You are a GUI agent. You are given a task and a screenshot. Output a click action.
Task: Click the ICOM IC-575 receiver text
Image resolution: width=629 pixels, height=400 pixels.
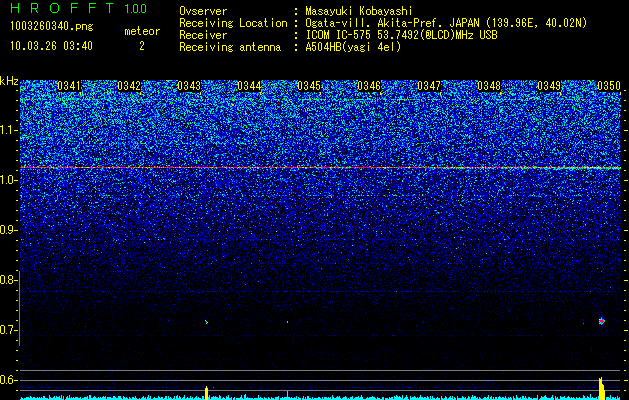click(401, 35)
